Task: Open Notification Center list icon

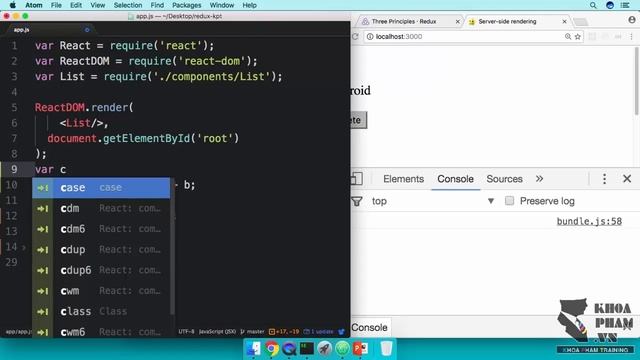Action: coord(625,5)
